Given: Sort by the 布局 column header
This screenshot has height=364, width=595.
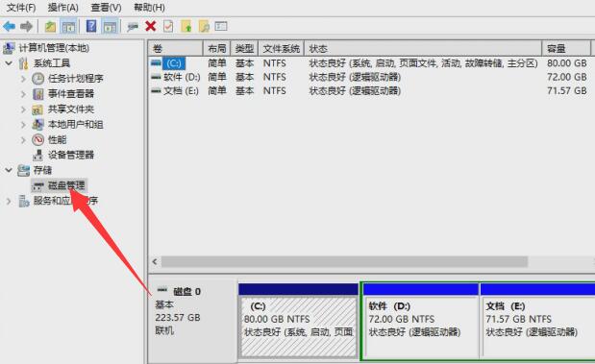Looking at the screenshot, I should (x=216, y=49).
